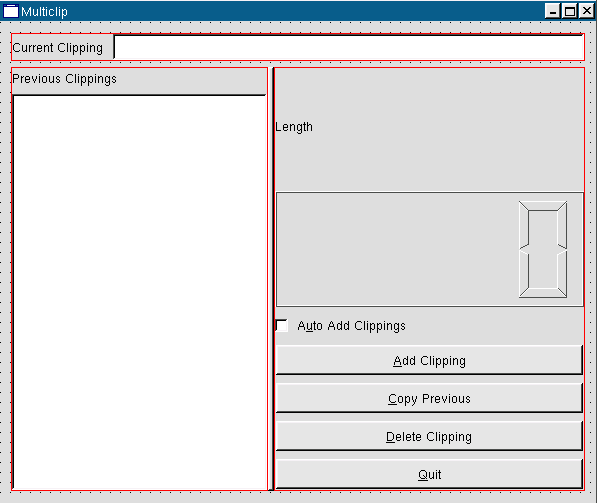Toggle auto-add via the Auto Add Clippings label text

pos(351,326)
